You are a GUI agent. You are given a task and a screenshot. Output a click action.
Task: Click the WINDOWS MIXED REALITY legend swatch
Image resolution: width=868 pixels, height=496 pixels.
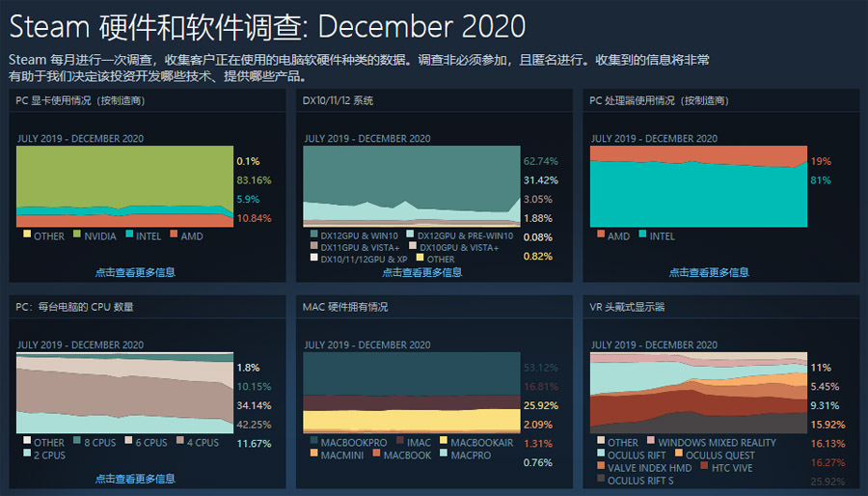650,440
